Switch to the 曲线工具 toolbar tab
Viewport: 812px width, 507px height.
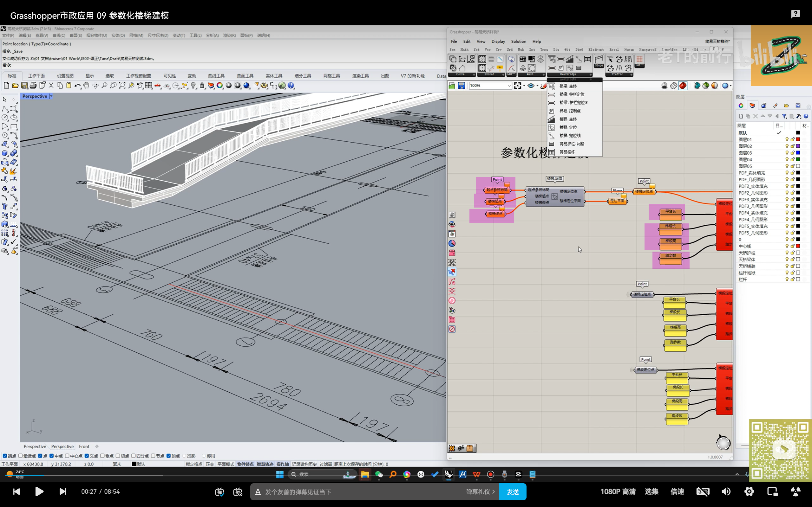click(216, 76)
